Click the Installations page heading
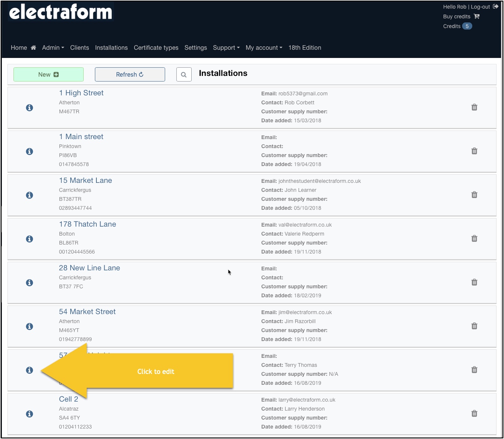Screen dimensions: 504x439 [223, 73]
